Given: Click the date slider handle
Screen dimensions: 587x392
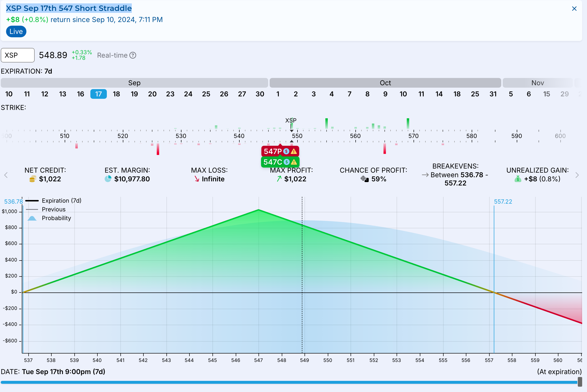Looking at the screenshot, I should (580, 382).
